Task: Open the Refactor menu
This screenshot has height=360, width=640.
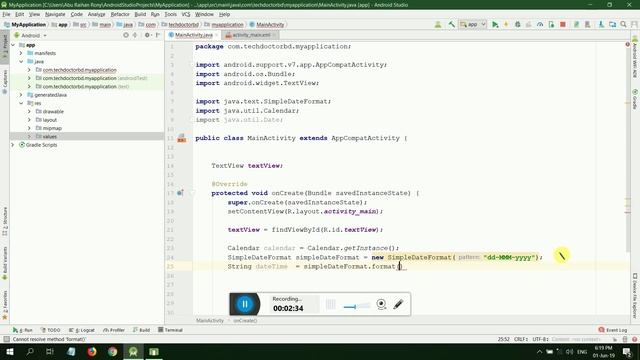Action: coord(120,14)
